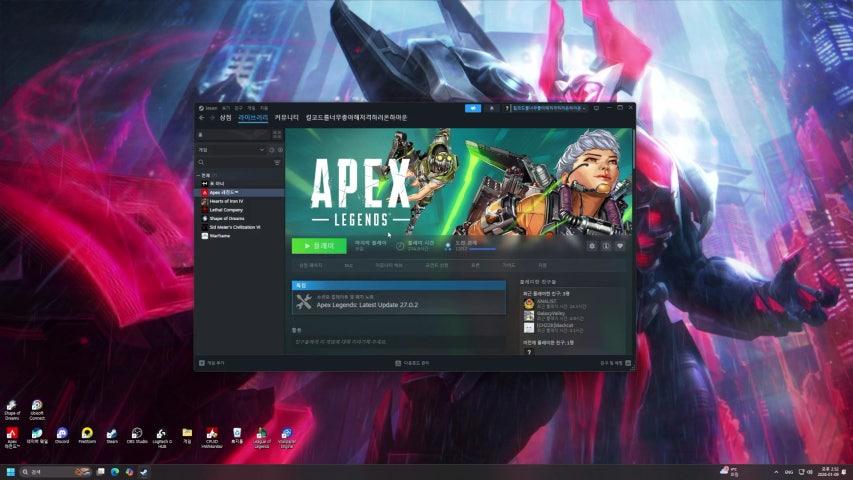Open CPUID HWMonitor desktop shortcut

[212, 438]
